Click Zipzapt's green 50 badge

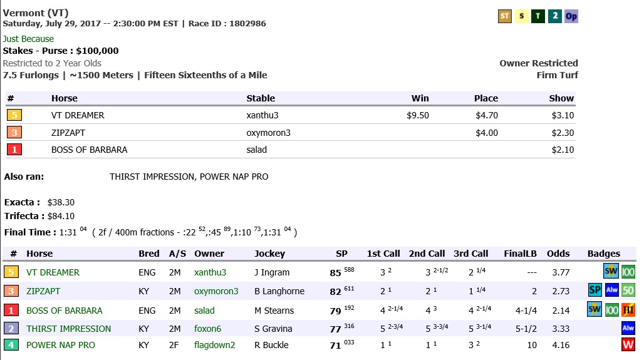click(628, 291)
